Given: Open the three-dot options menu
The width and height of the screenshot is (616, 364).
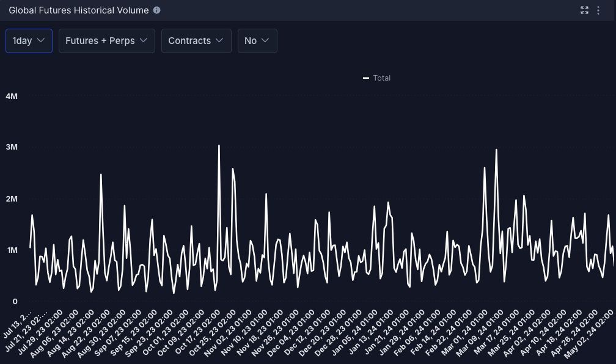Looking at the screenshot, I should [x=599, y=10].
